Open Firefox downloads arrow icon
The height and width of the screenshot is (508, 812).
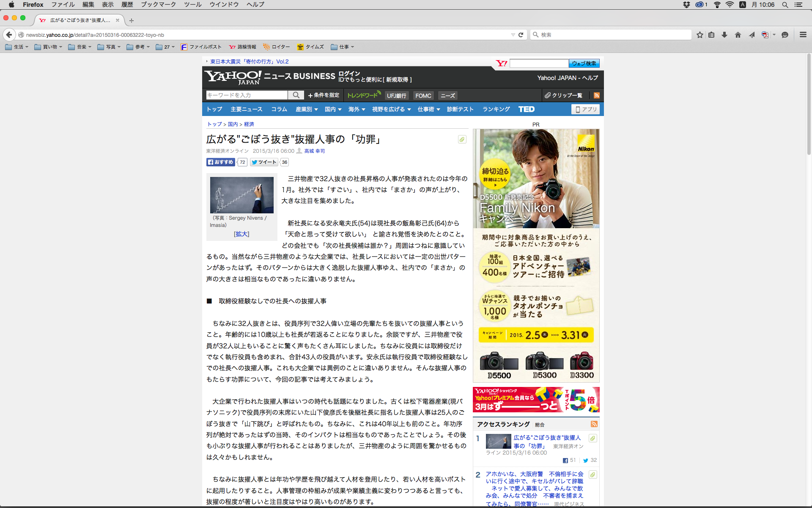click(x=724, y=35)
